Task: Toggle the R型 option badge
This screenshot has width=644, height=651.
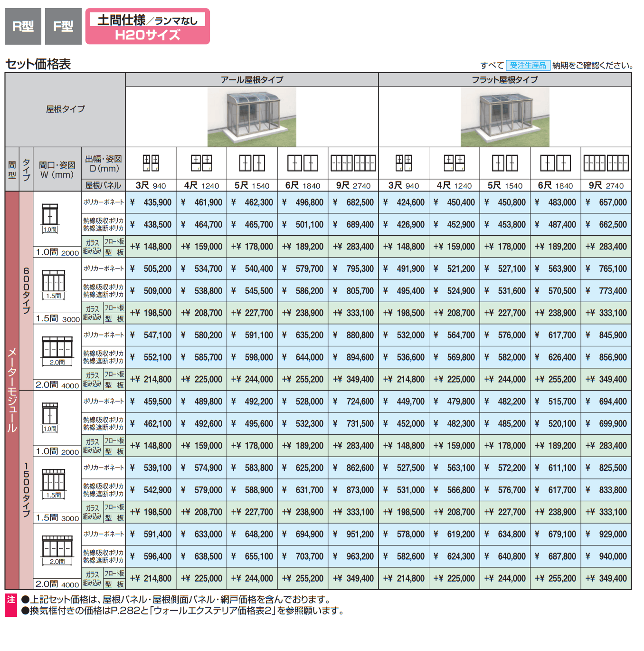Action: [x=22, y=26]
